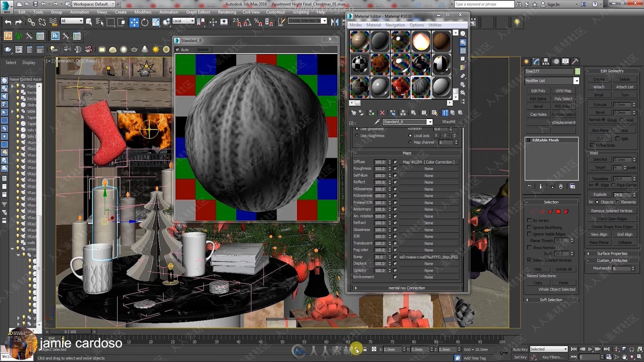Viewport: 644px width, 362px height.
Task: Click the UVW Map modifier button
Action: (563, 90)
